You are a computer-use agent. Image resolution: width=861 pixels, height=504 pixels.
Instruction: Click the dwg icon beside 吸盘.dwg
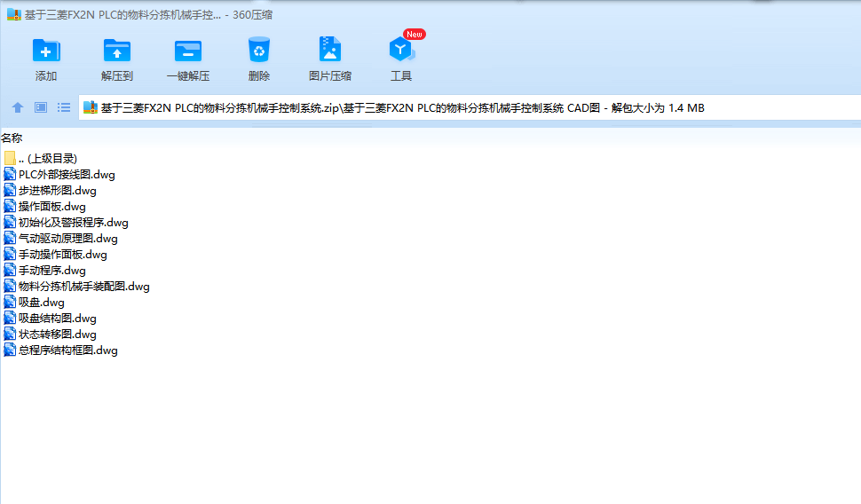tap(10, 302)
